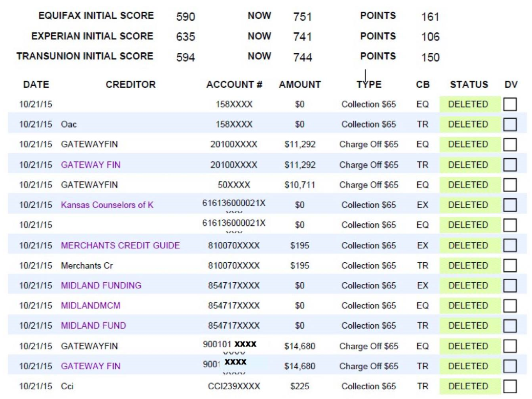Click the $10,711 amount
Image resolution: width=532 pixels, height=399 pixels.
click(300, 185)
